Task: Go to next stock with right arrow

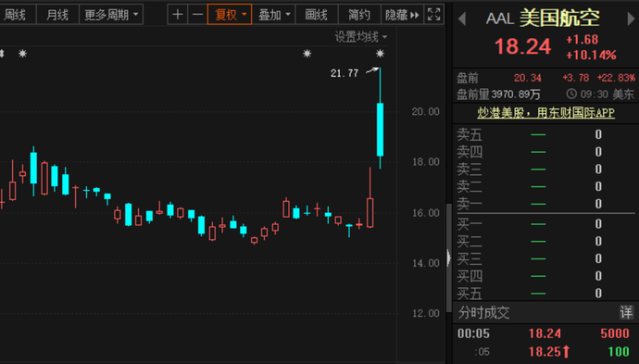Action: 631,19
